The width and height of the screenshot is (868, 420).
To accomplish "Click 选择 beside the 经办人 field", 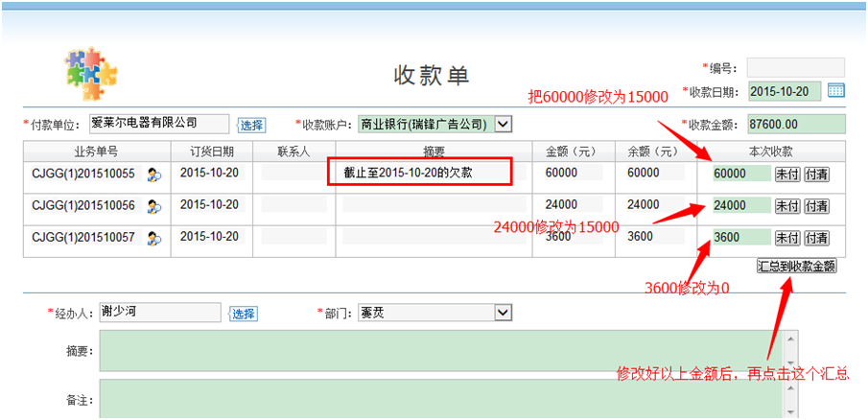I will tap(244, 314).
